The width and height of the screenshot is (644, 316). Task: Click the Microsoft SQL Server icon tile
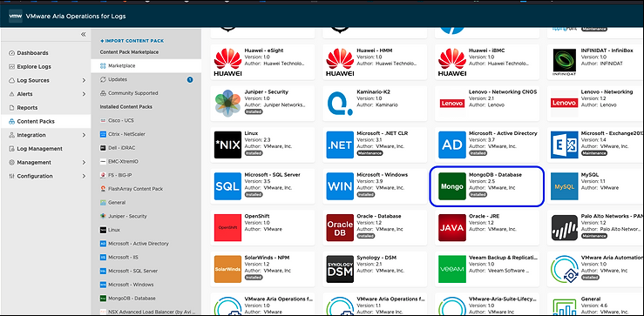[x=227, y=186]
